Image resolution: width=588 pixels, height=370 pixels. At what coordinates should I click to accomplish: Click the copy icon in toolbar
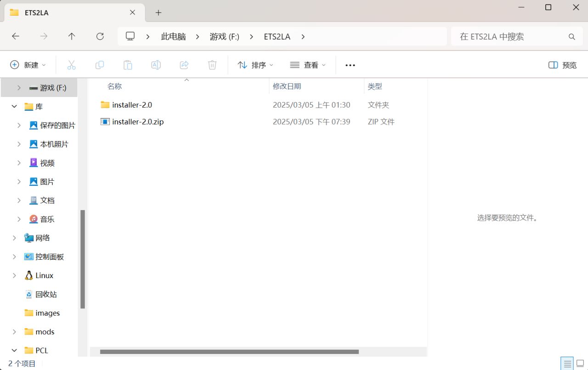pyautogui.click(x=100, y=65)
